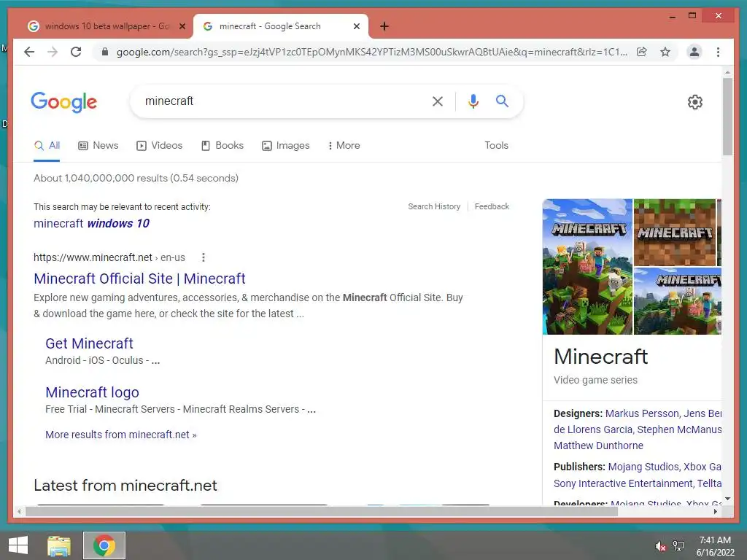747x560 pixels.
Task: Bookmark this tab with the star icon
Action: pyautogui.click(x=665, y=52)
